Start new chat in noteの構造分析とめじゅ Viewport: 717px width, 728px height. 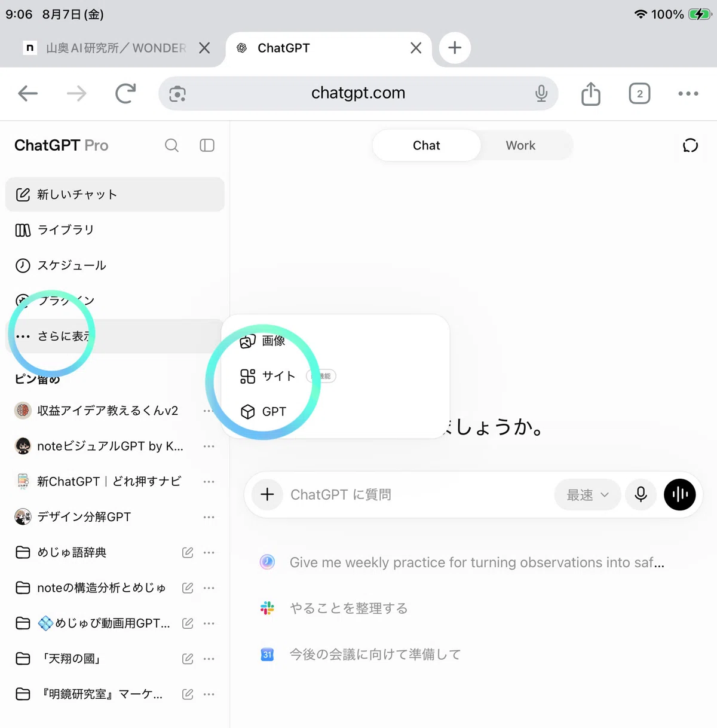click(x=188, y=588)
